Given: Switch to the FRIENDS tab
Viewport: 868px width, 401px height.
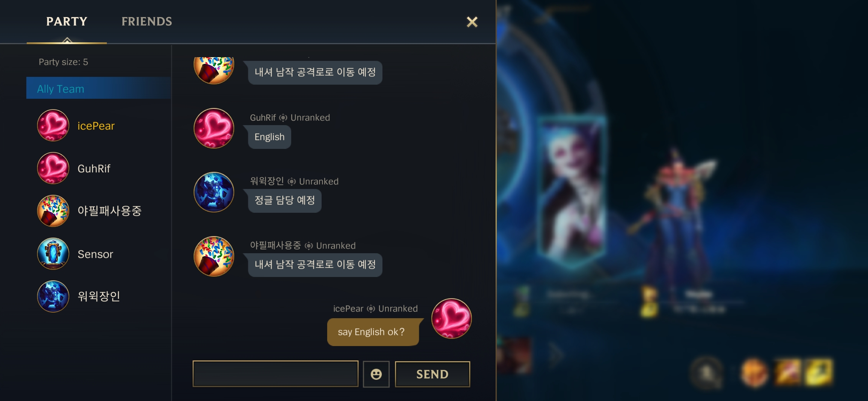Looking at the screenshot, I should (x=147, y=22).
